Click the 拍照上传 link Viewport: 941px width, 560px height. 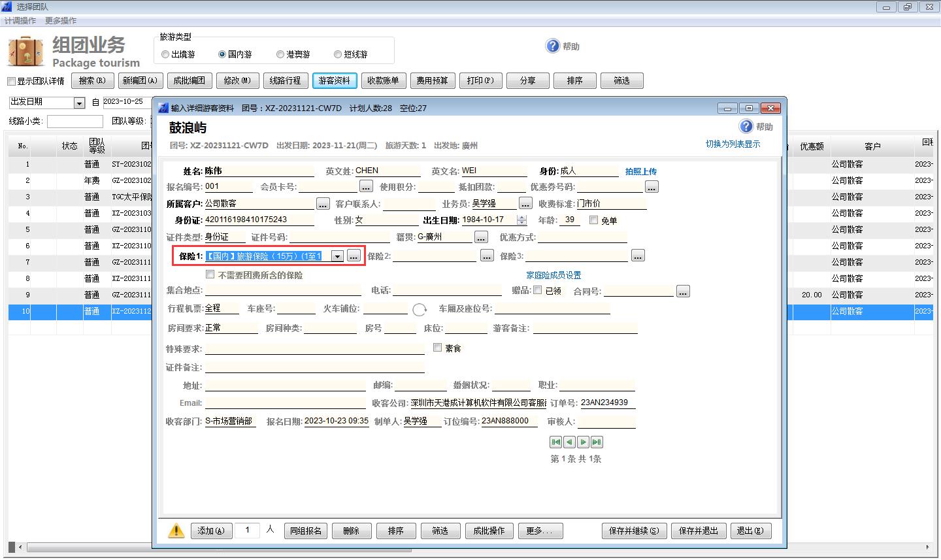tap(640, 171)
